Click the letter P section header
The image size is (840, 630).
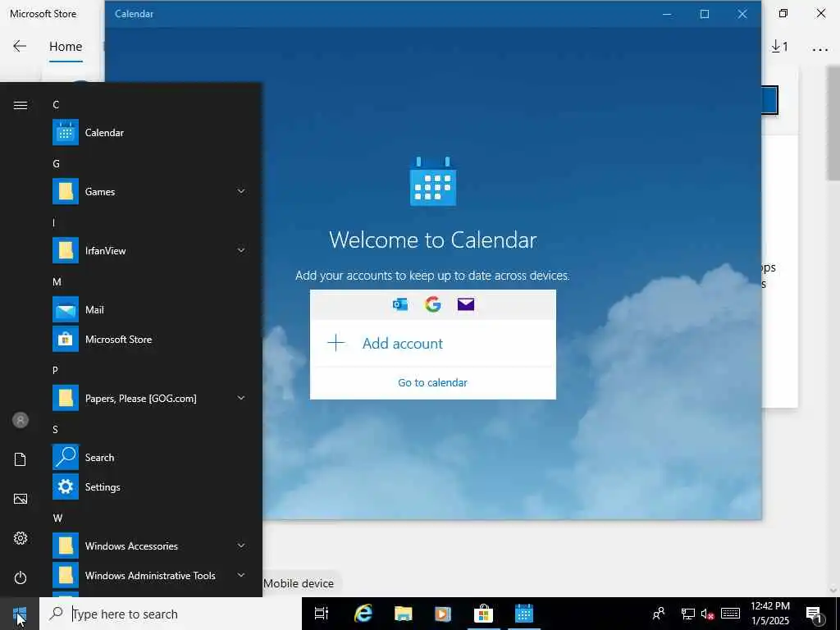point(55,370)
